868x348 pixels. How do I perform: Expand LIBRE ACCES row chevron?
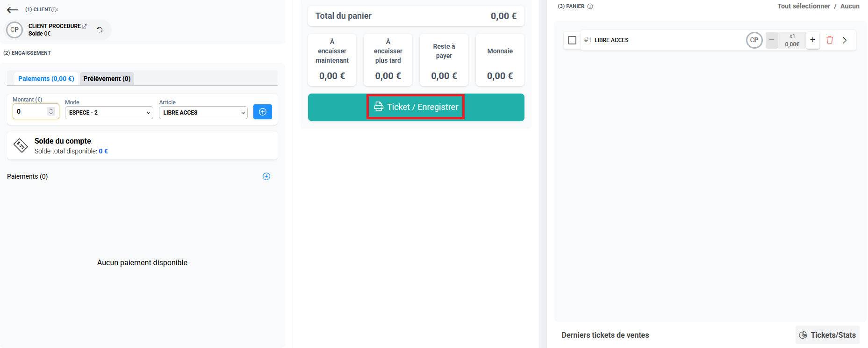click(x=845, y=40)
